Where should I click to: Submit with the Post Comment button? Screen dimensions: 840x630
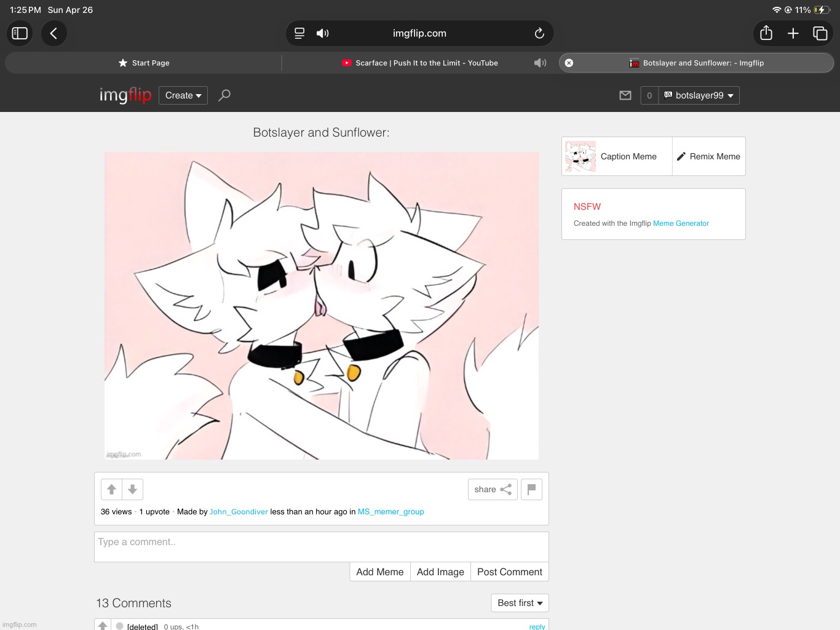510,572
